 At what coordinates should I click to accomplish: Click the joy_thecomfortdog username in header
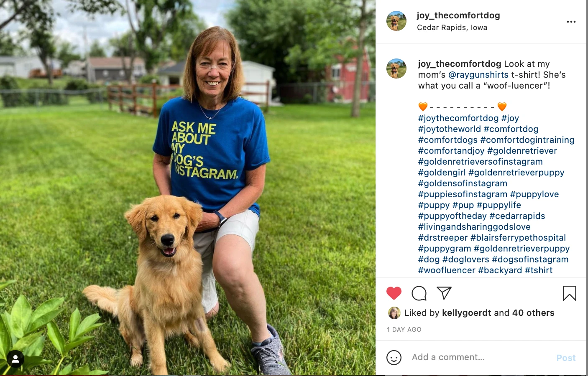[x=458, y=15]
